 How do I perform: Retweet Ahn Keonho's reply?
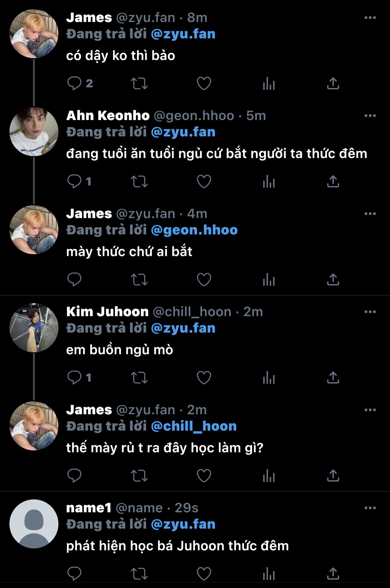(139, 182)
